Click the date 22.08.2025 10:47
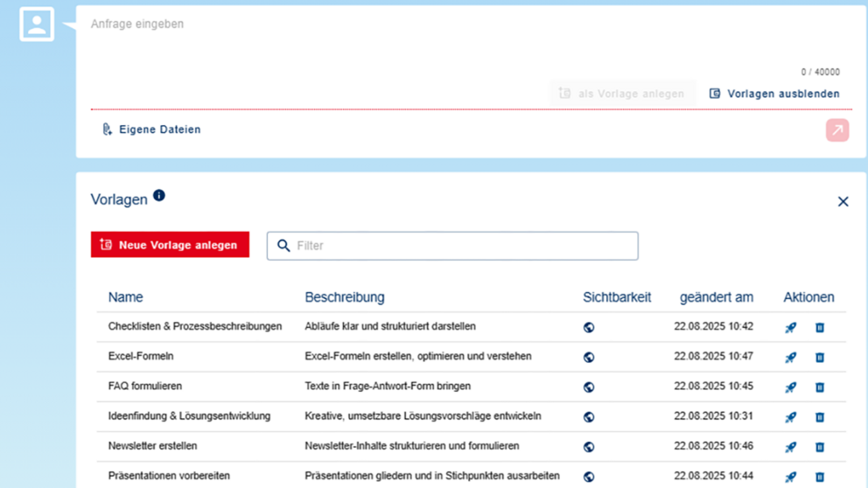Viewport: 868px width, 488px height. click(x=713, y=356)
